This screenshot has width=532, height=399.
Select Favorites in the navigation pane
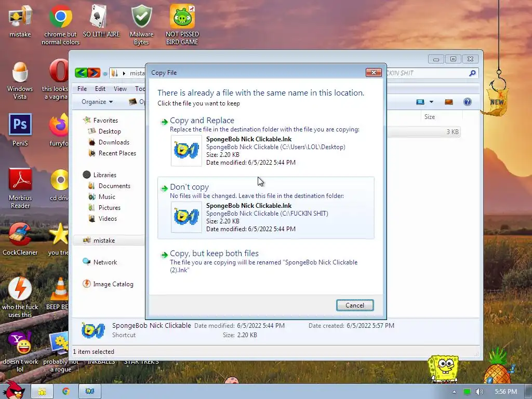coord(105,121)
